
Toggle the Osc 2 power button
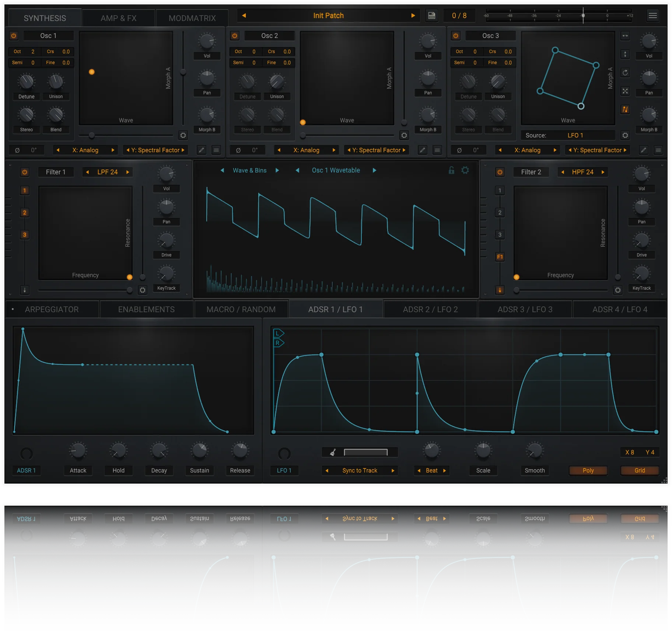(235, 36)
